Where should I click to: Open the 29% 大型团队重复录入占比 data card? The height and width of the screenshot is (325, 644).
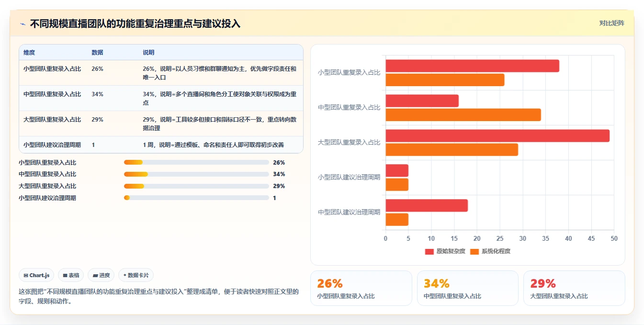click(574, 288)
